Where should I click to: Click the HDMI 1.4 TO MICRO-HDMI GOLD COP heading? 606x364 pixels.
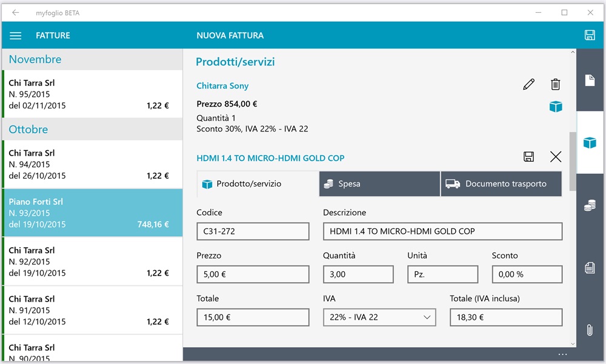tap(270, 158)
